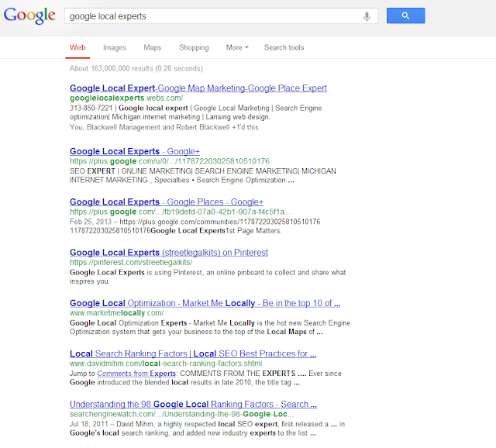Open 'Google Local Experts - Google Places - Google+' result

click(167, 202)
